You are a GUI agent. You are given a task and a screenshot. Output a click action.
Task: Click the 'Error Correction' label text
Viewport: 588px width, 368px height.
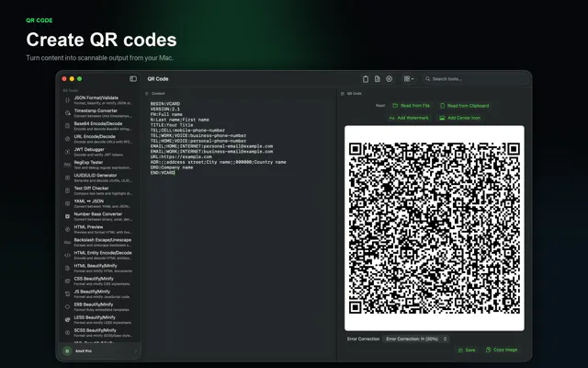coord(363,339)
